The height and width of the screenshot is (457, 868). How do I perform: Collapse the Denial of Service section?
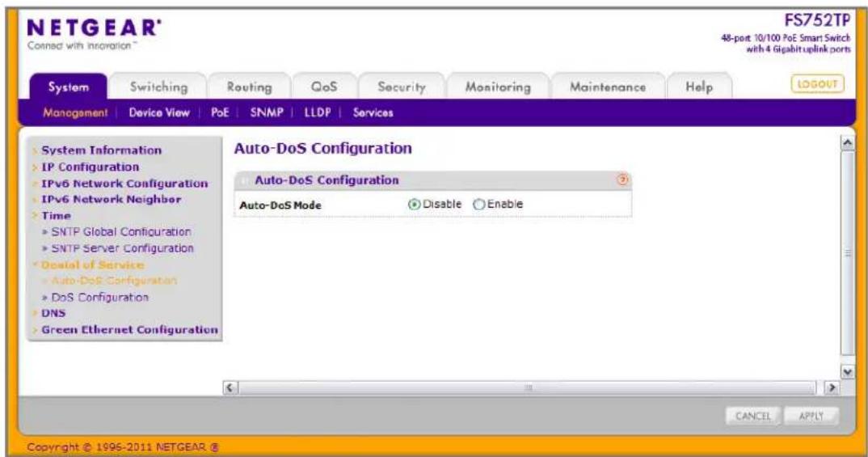(92, 264)
